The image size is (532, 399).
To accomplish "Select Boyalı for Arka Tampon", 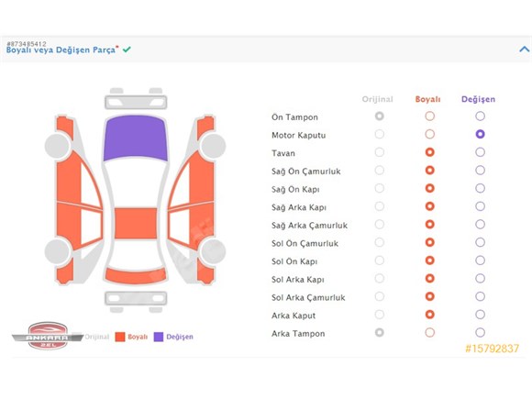I will coord(429,332).
